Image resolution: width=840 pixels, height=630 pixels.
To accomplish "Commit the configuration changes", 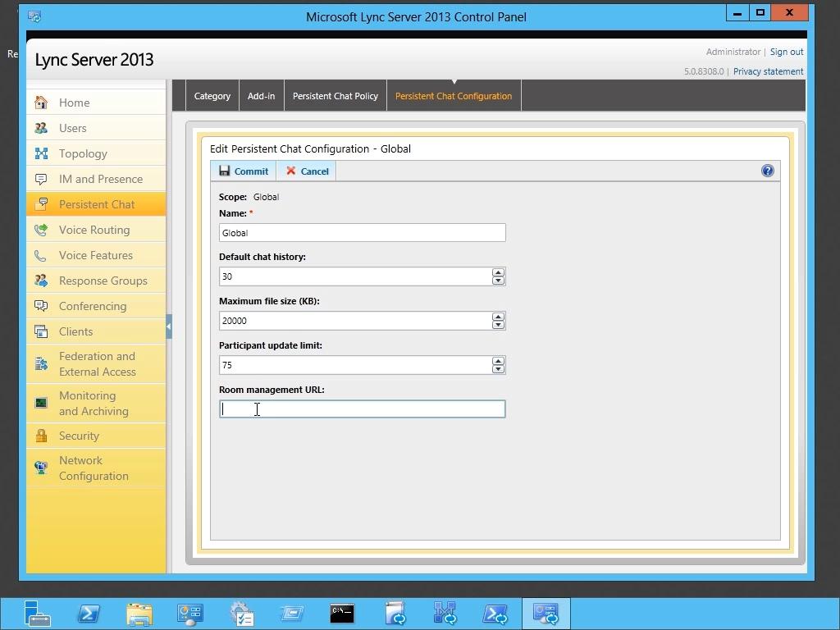I will coord(244,171).
